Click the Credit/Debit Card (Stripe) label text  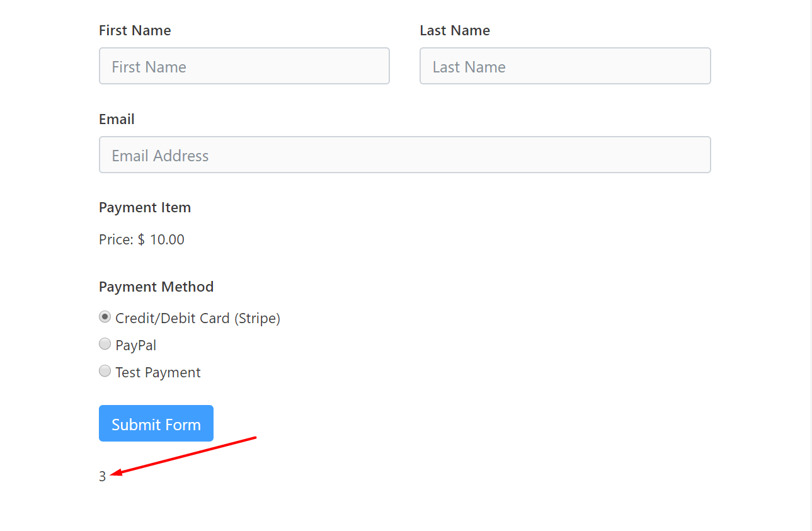point(197,318)
